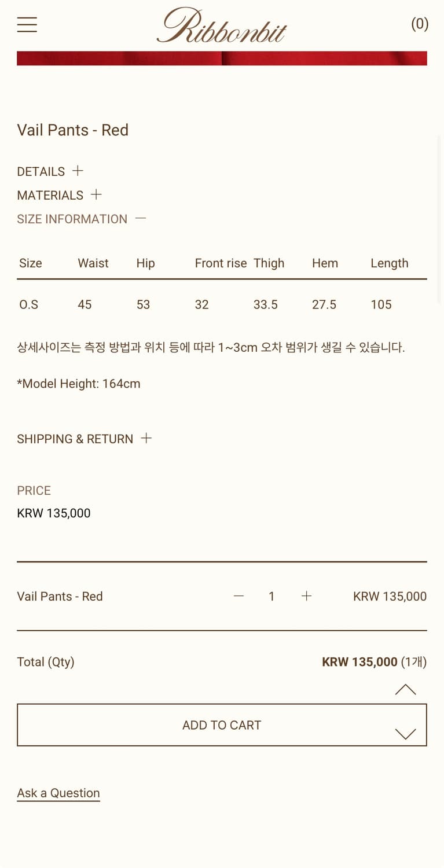Expand MATERIALS with its plus icon
Viewport: 444px width, 868px height.
pos(96,194)
